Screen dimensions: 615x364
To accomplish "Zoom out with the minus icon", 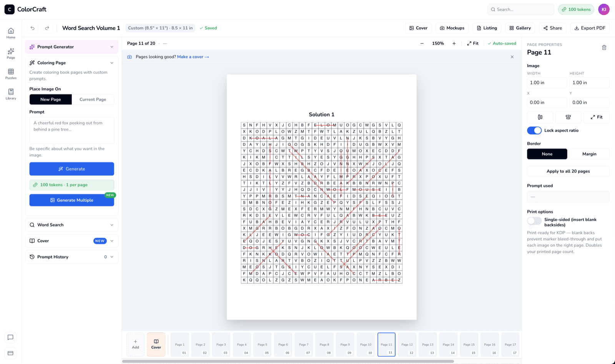I will (x=422, y=43).
